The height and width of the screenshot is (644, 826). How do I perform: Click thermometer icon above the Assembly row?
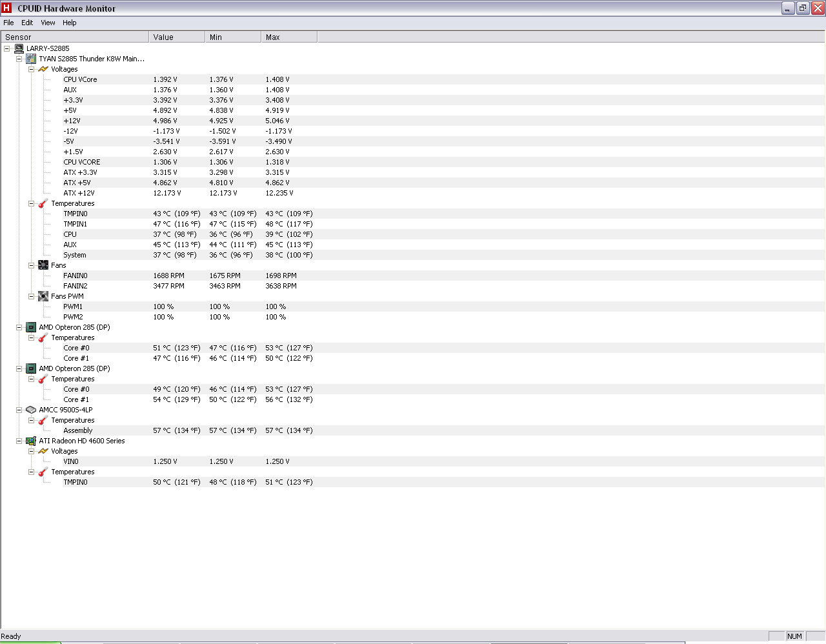point(43,420)
